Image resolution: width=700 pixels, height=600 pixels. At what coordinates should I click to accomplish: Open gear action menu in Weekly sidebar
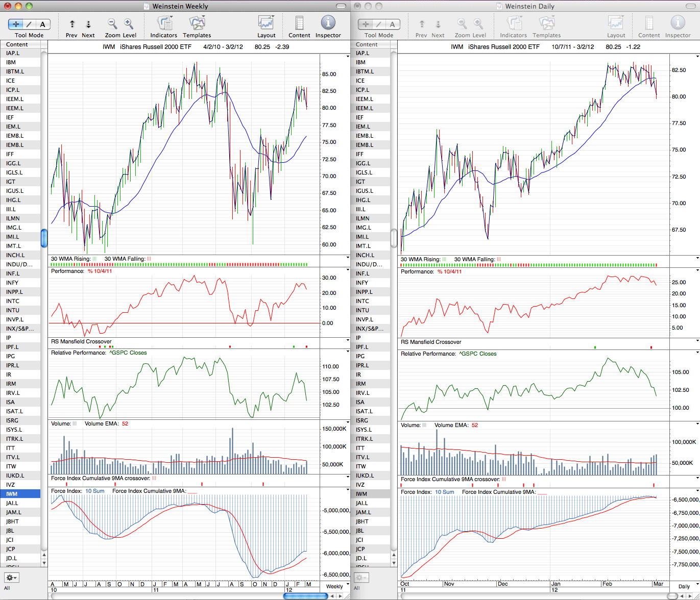click(x=12, y=578)
